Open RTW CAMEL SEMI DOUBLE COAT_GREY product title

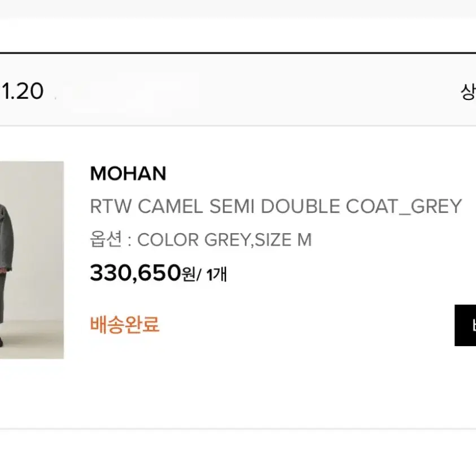click(x=276, y=207)
